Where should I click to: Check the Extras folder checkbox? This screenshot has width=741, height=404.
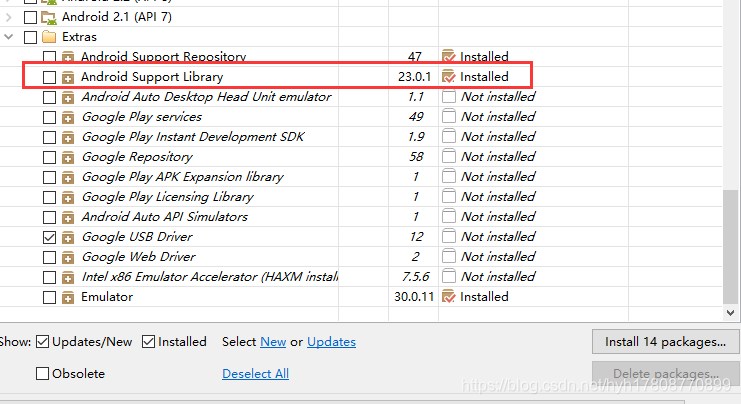[x=30, y=37]
